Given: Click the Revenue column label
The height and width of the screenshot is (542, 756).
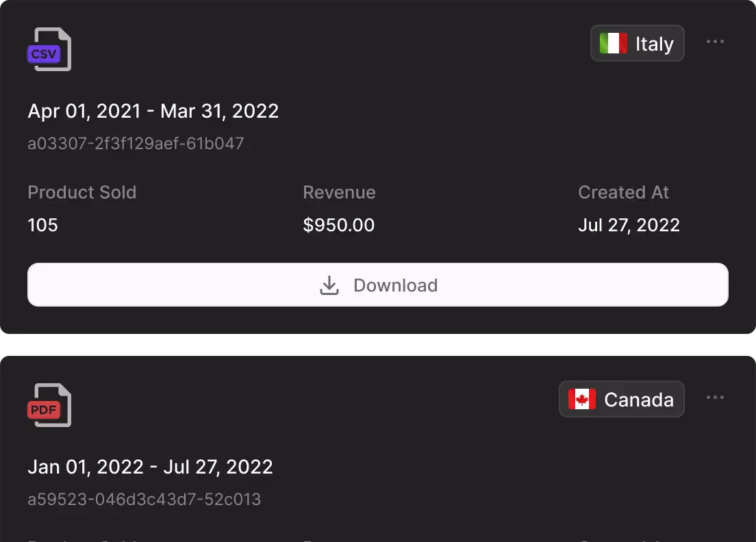Looking at the screenshot, I should click(340, 192).
